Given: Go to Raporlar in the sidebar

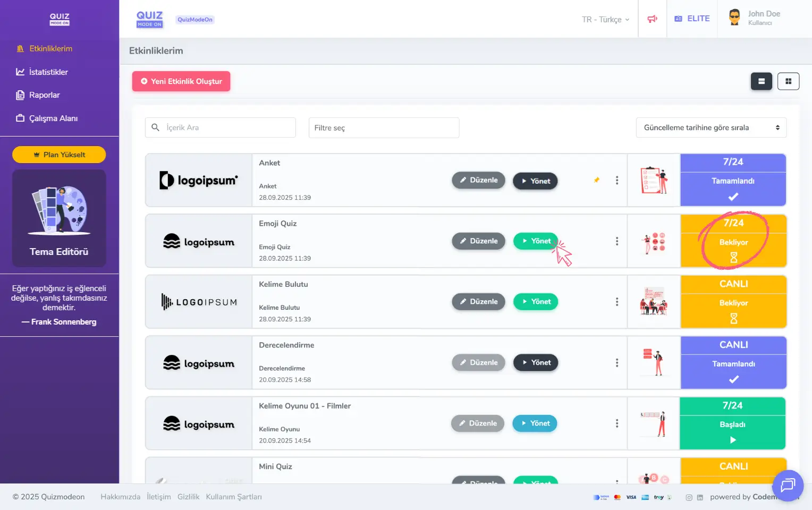Looking at the screenshot, I should click(x=44, y=95).
